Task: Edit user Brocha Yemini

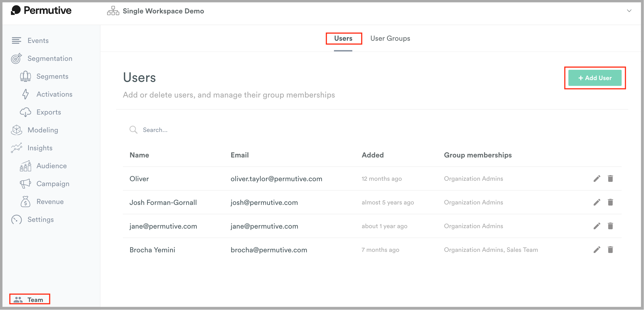Action: pos(597,250)
